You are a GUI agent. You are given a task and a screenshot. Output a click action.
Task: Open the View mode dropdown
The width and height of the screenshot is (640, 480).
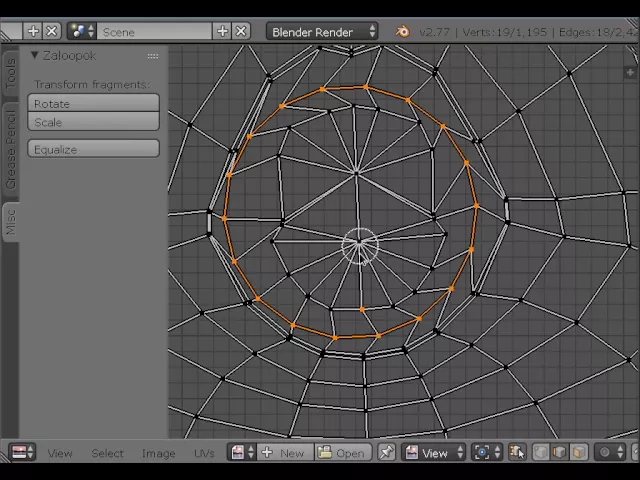pyautogui.click(x=433, y=452)
